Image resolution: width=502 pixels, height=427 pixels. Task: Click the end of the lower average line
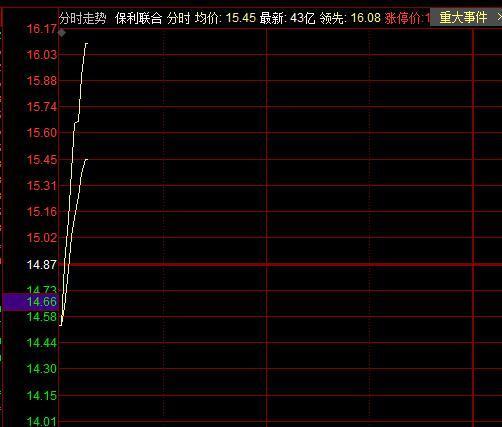[x=87, y=159]
